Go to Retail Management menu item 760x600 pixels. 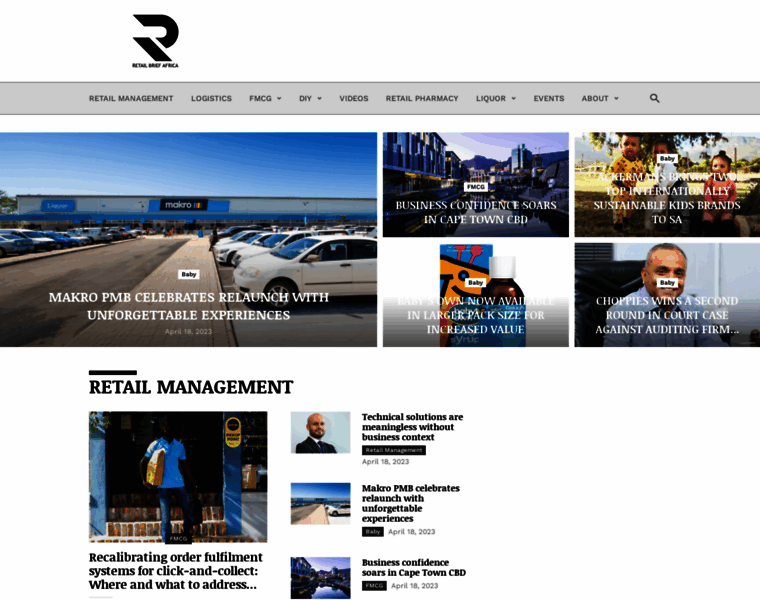[131, 99]
